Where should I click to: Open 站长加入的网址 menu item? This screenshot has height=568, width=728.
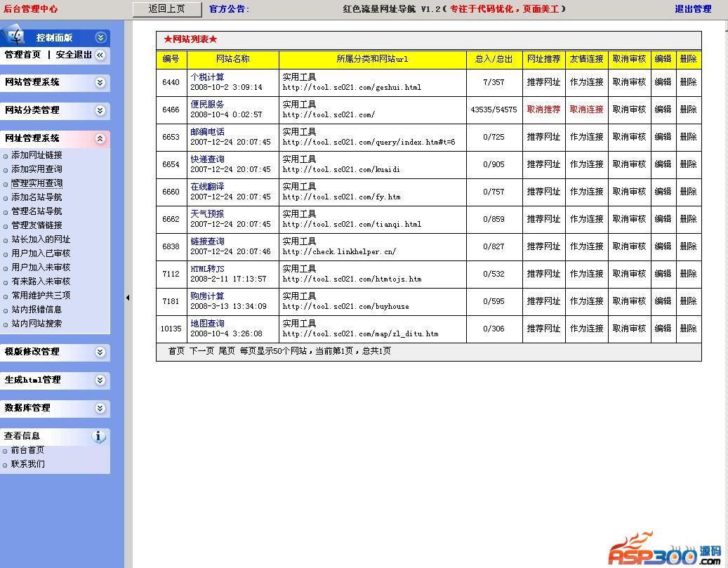41,239
